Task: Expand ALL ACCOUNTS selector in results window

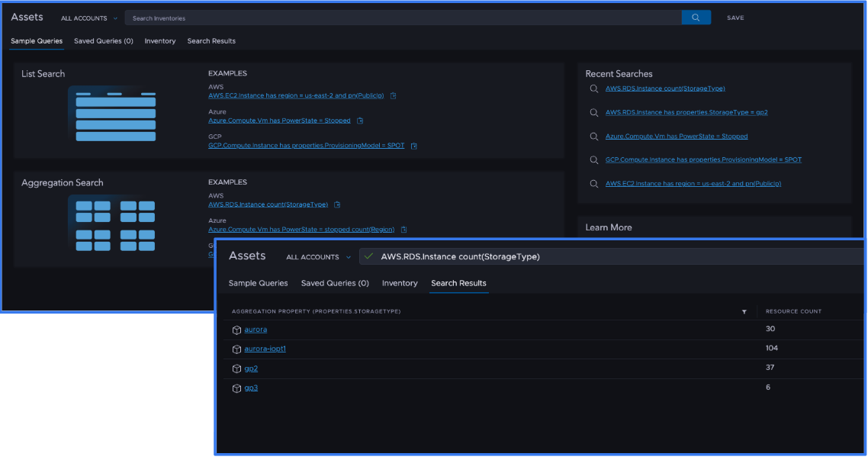Action: (318, 257)
